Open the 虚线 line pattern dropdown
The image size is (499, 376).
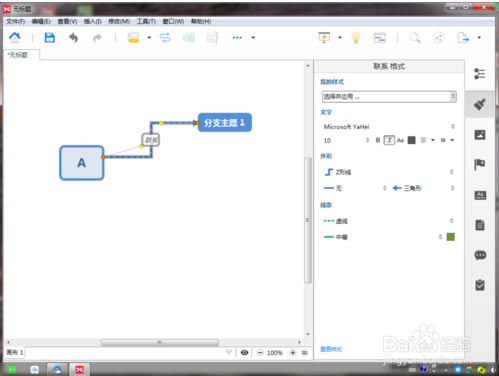(389, 221)
